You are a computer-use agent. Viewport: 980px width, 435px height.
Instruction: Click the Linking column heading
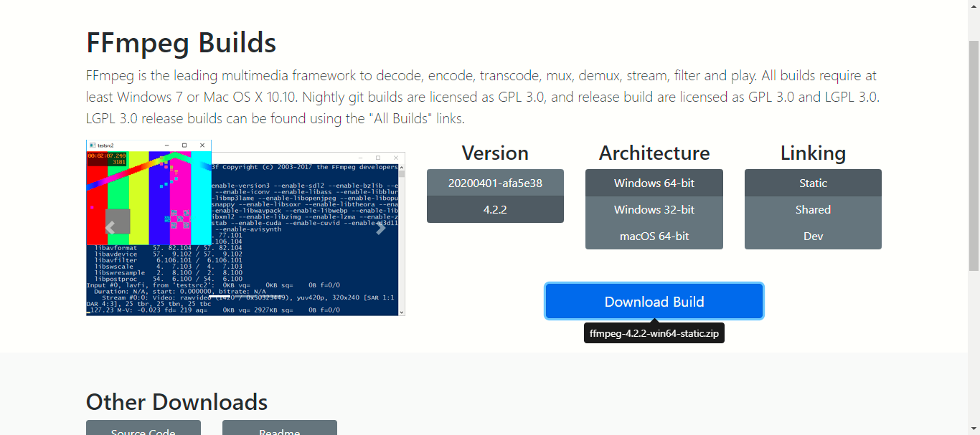[x=813, y=153]
